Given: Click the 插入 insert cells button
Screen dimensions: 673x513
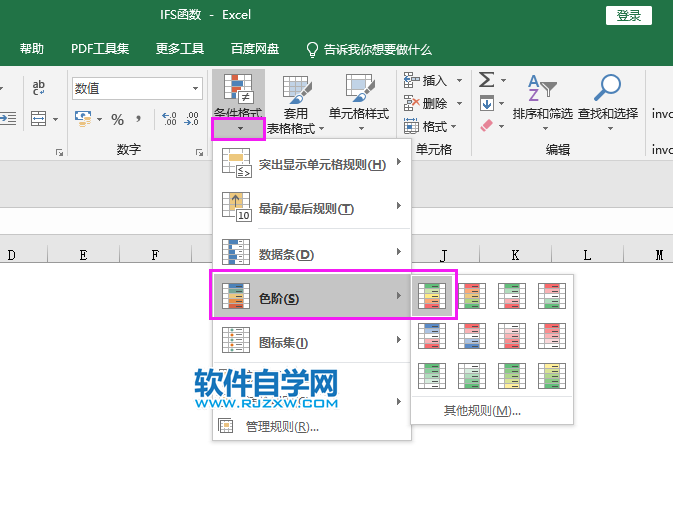Looking at the screenshot, I should pos(426,80).
